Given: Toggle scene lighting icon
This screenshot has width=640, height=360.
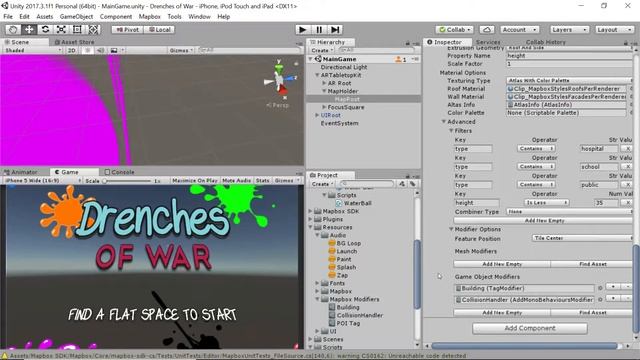Looking at the screenshot, I should click(x=87, y=50).
